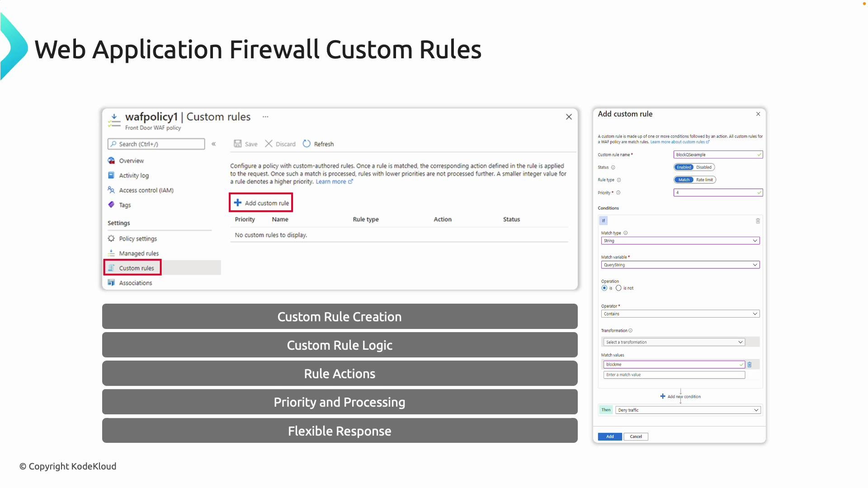Click the Priority column header
This screenshot has height=488, width=868.
(245, 220)
